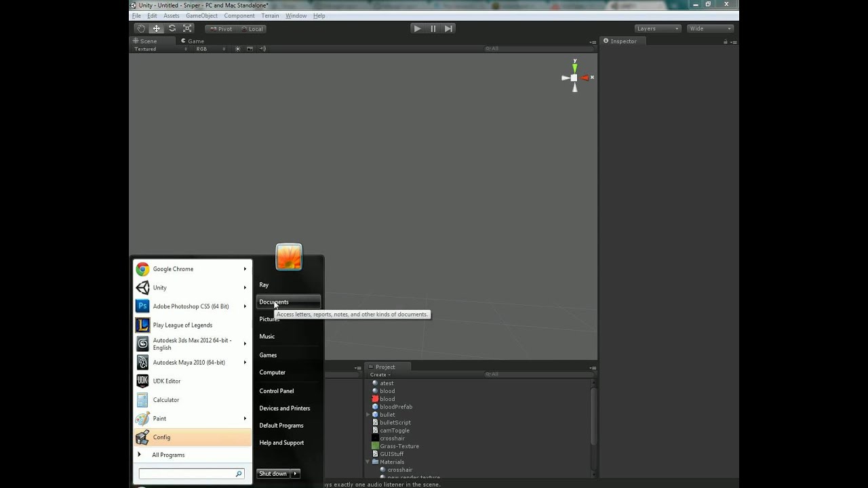The image size is (868, 488).
Task: Select the bulletScript script asset
Action: coord(391,422)
